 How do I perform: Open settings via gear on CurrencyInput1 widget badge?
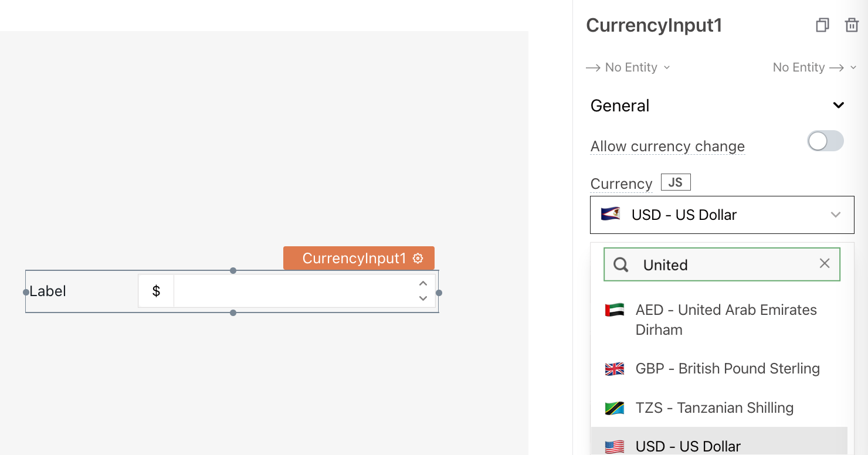(x=419, y=258)
